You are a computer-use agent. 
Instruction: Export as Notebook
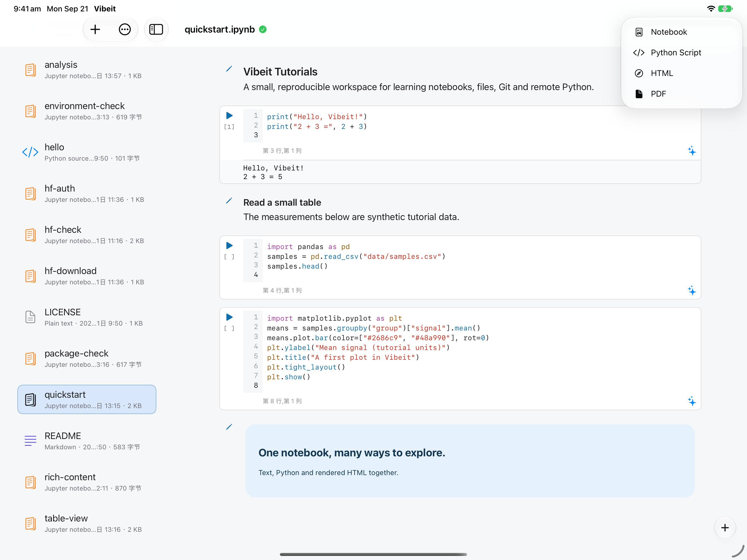pyautogui.click(x=682, y=32)
